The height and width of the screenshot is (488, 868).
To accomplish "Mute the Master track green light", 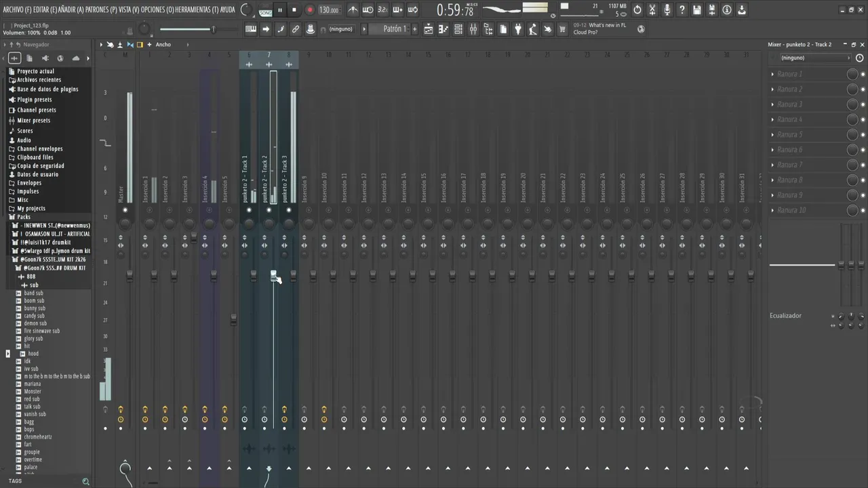I will point(125,210).
